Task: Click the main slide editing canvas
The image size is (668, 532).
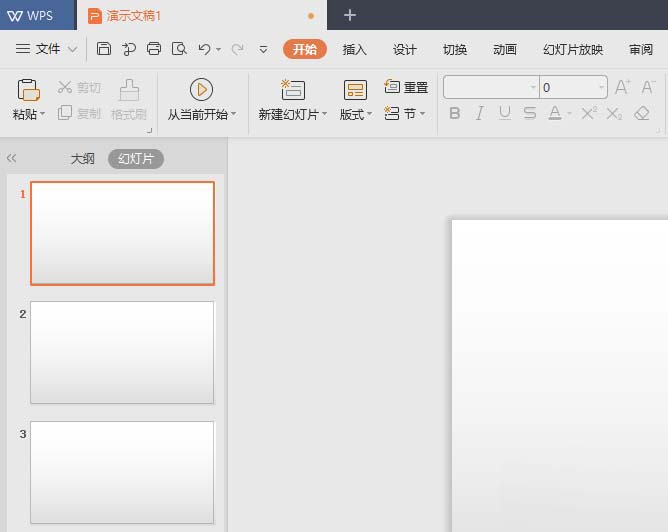Action: tap(560, 376)
